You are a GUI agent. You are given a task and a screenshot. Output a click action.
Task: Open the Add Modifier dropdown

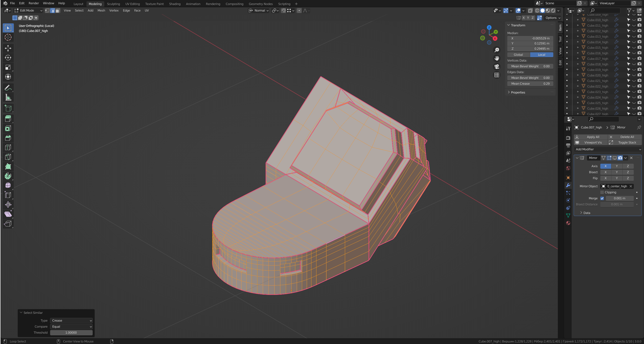608,149
